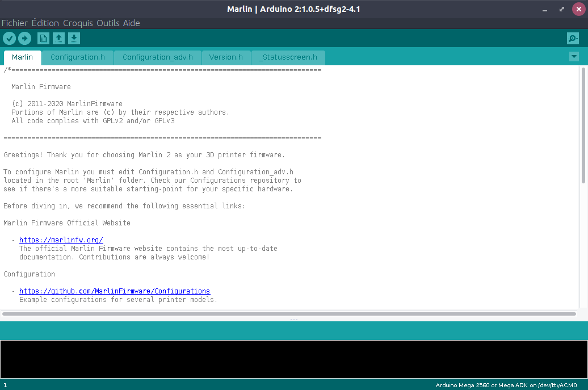The image size is (588, 390).
Task: Click the 'Marlin Firmware Official Website' line
Action: tap(67, 223)
